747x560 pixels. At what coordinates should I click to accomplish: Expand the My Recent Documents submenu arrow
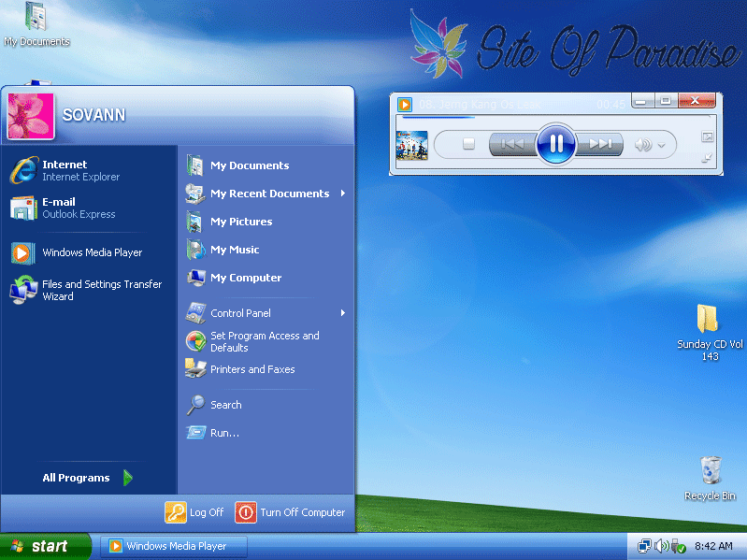pyautogui.click(x=343, y=194)
